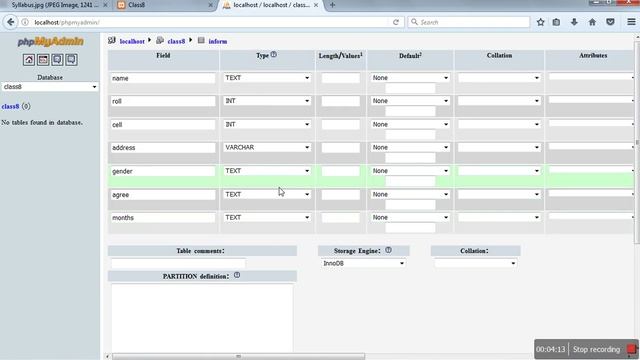The height and width of the screenshot is (360, 640).
Task: Open the bookmarks list icon
Action: tap(556, 22)
